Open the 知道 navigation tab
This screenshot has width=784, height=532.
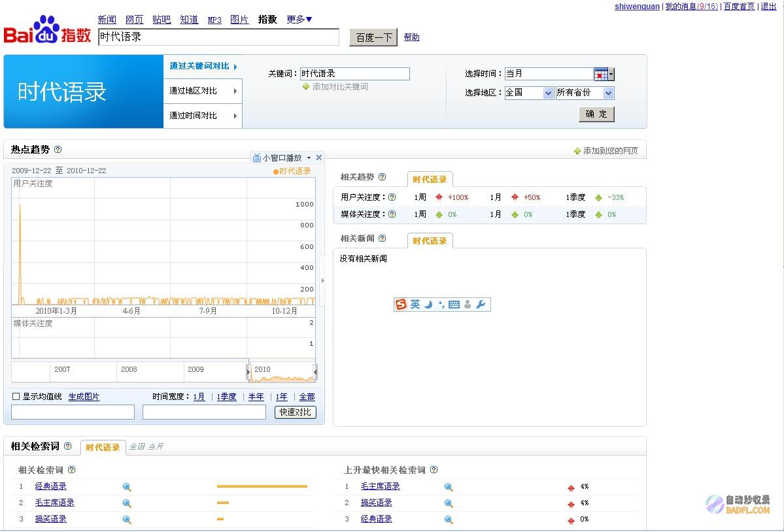click(189, 20)
